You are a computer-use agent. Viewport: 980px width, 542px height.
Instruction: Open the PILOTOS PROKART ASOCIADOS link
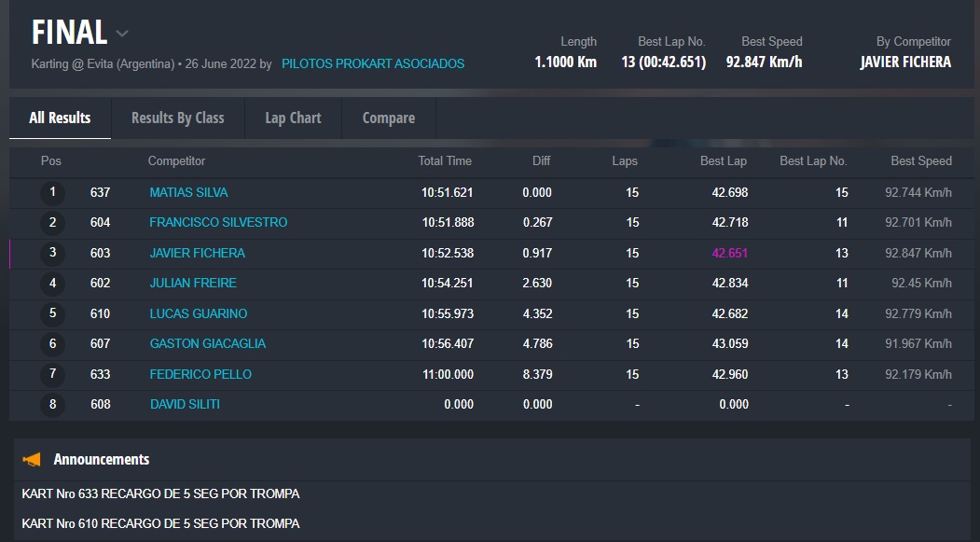point(373,63)
